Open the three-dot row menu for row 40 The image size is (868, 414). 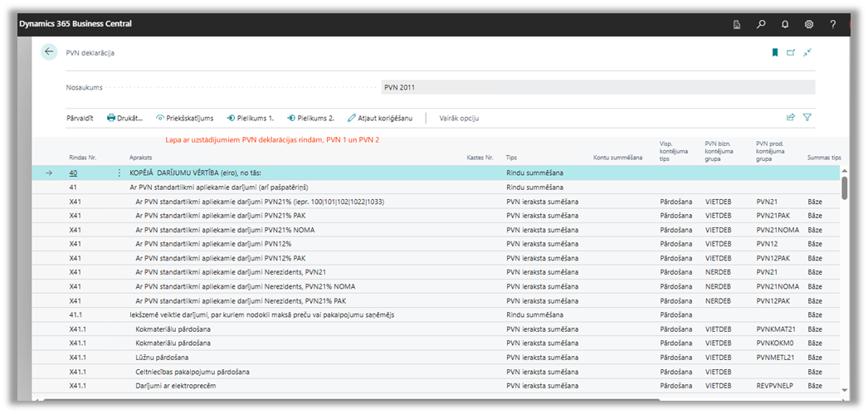pos(119,173)
